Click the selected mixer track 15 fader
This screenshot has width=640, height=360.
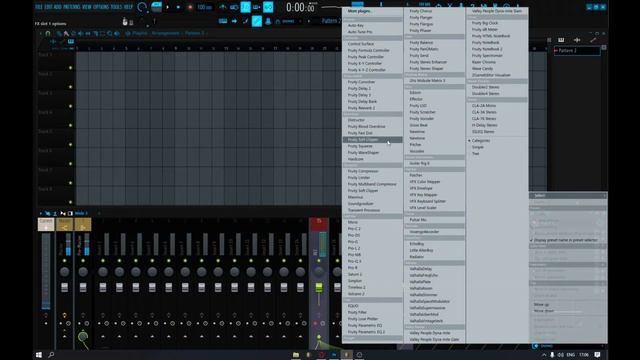pos(319,288)
